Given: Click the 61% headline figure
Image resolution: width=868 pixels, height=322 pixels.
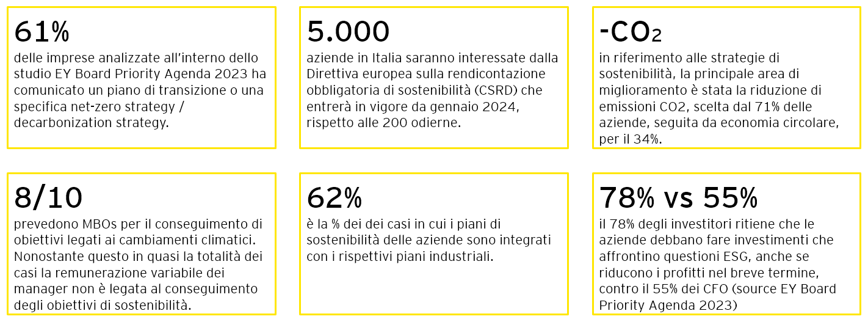Looking at the screenshot, I should (42, 32).
